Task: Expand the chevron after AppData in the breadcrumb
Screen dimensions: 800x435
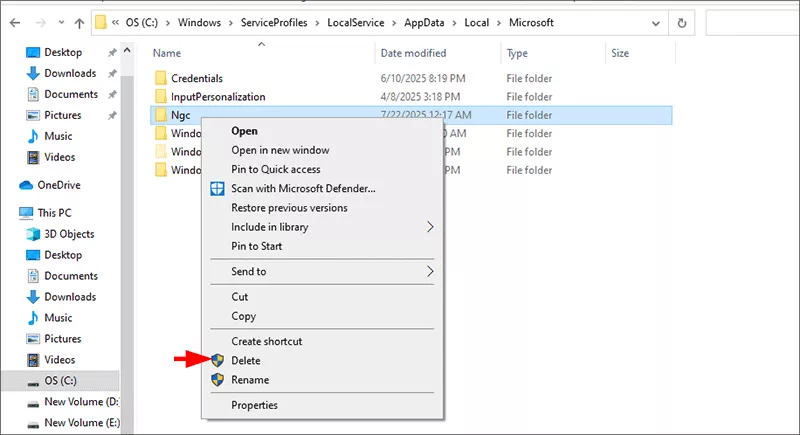Action: (454, 23)
